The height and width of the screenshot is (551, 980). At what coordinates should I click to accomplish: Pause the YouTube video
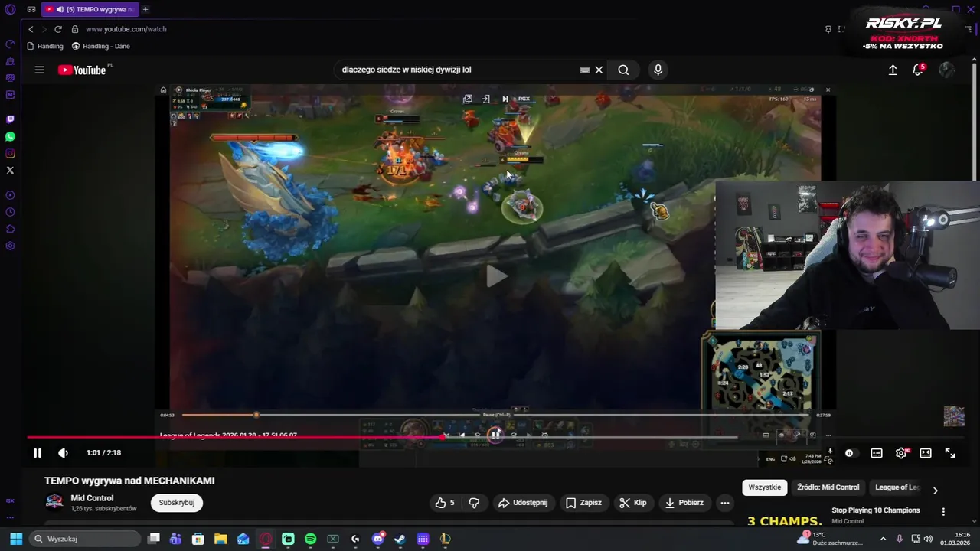(x=37, y=453)
